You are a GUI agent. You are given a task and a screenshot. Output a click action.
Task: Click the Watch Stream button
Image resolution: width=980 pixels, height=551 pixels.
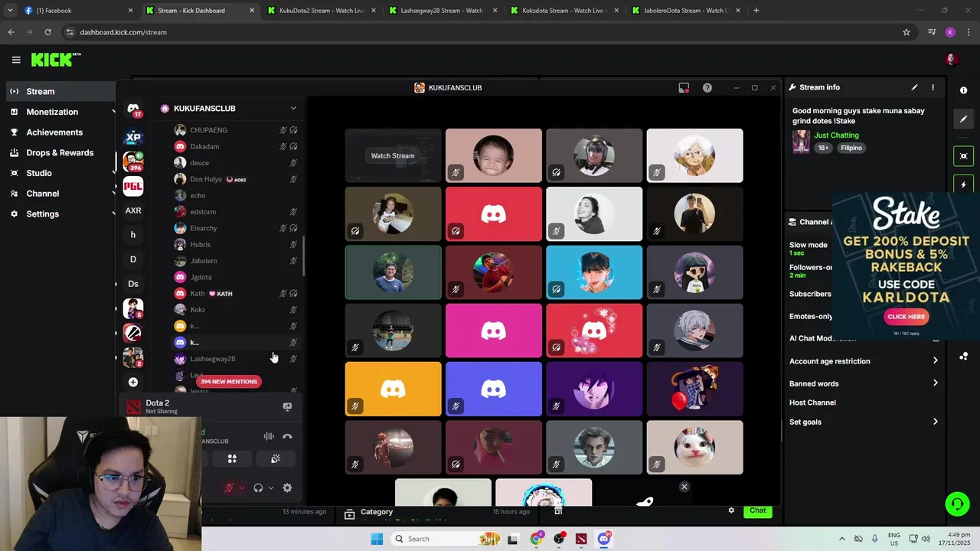click(x=393, y=156)
